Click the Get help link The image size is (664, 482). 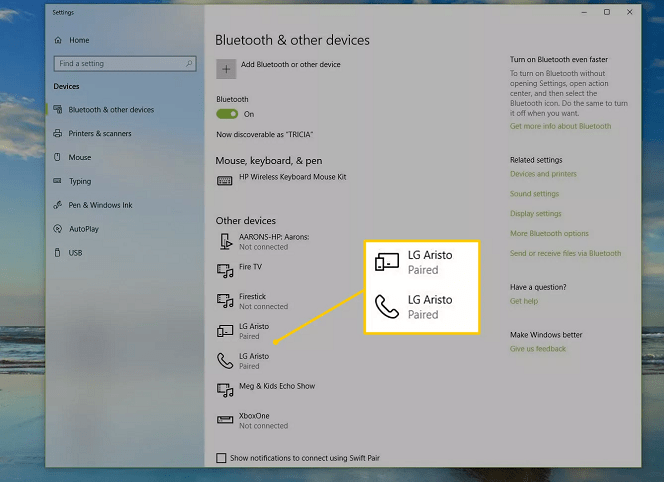[x=524, y=301]
